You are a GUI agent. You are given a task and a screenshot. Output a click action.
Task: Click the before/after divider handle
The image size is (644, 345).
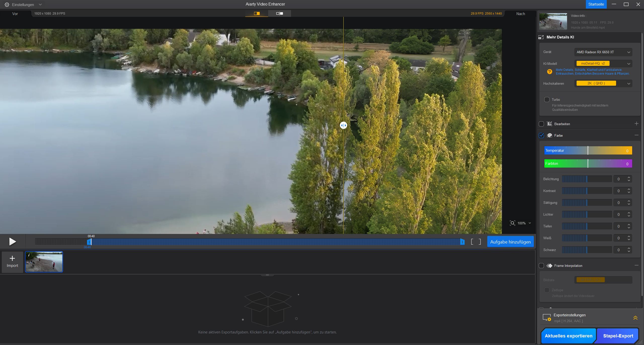[343, 125]
